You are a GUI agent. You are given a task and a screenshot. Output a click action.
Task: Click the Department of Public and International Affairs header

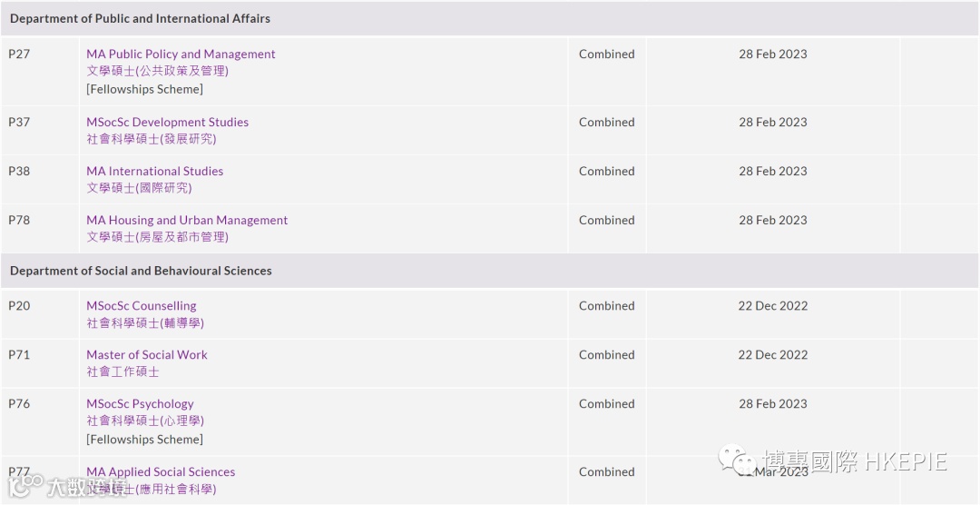click(140, 18)
